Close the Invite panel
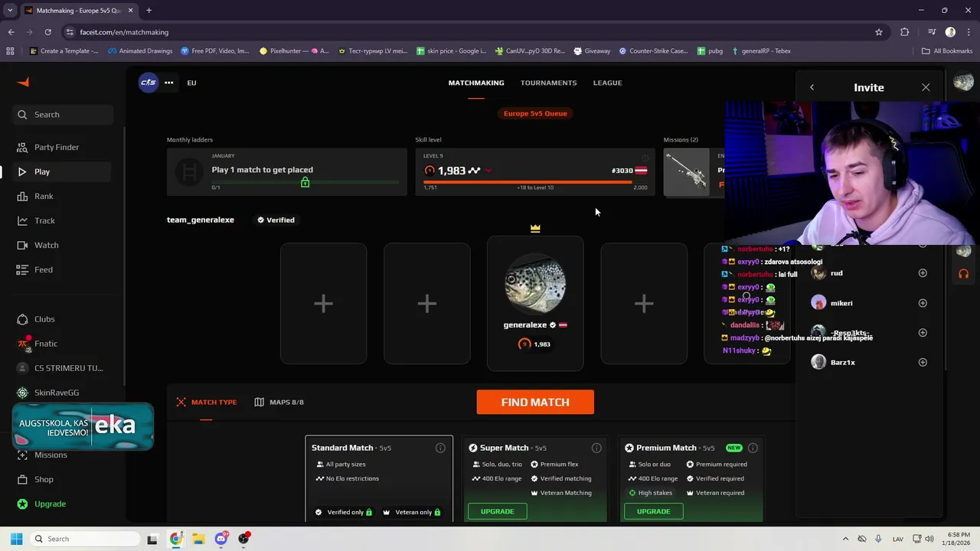 click(926, 87)
